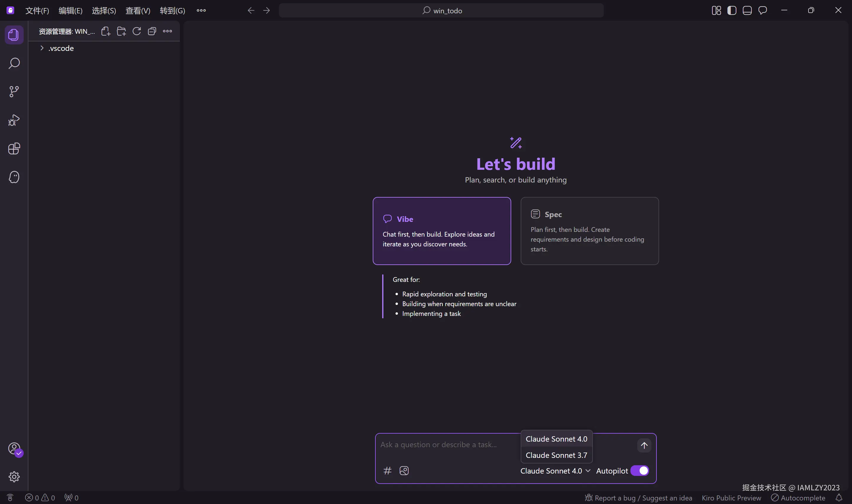The width and height of the screenshot is (852, 504).
Task: Open the 查看(V) menu
Action: 138,11
